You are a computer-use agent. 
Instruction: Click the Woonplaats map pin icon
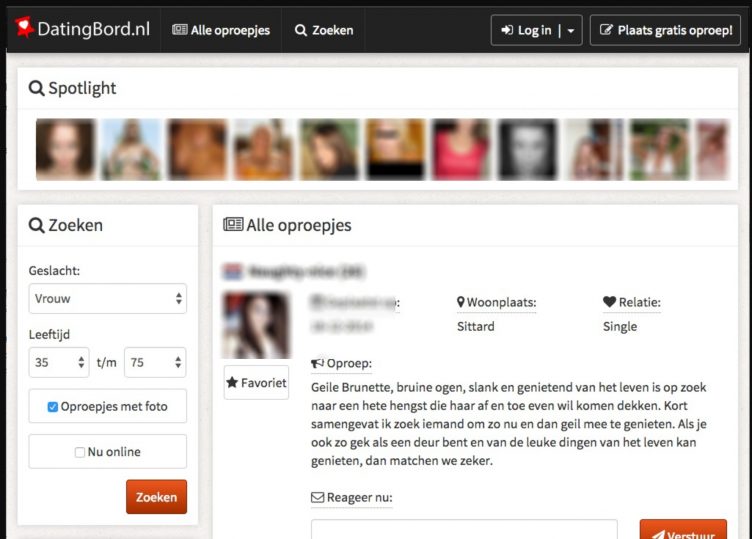point(461,302)
